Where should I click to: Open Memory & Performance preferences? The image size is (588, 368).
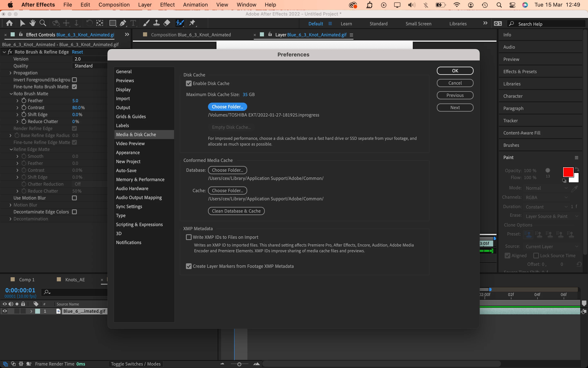(140, 179)
